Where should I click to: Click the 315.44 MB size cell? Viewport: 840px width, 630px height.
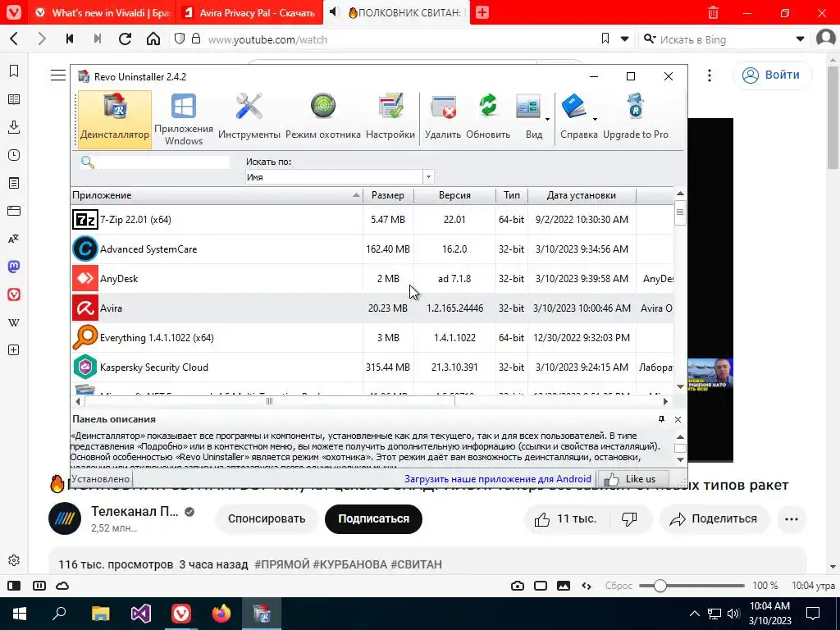point(388,367)
